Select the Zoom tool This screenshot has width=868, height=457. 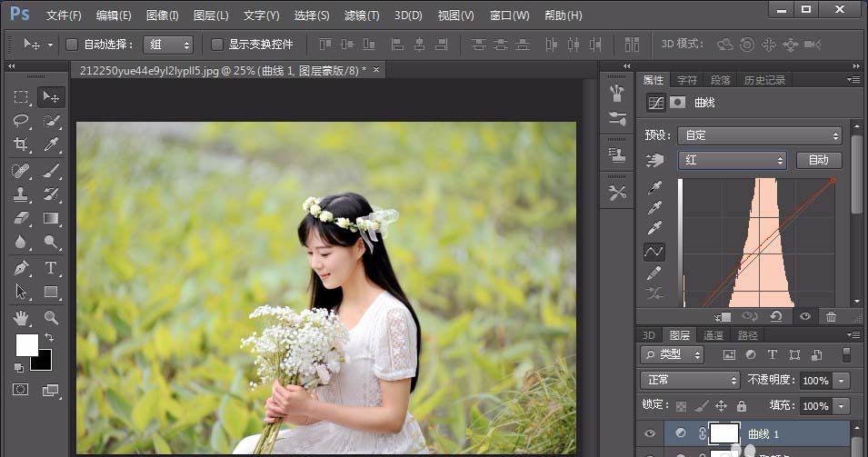pyautogui.click(x=51, y=318)
